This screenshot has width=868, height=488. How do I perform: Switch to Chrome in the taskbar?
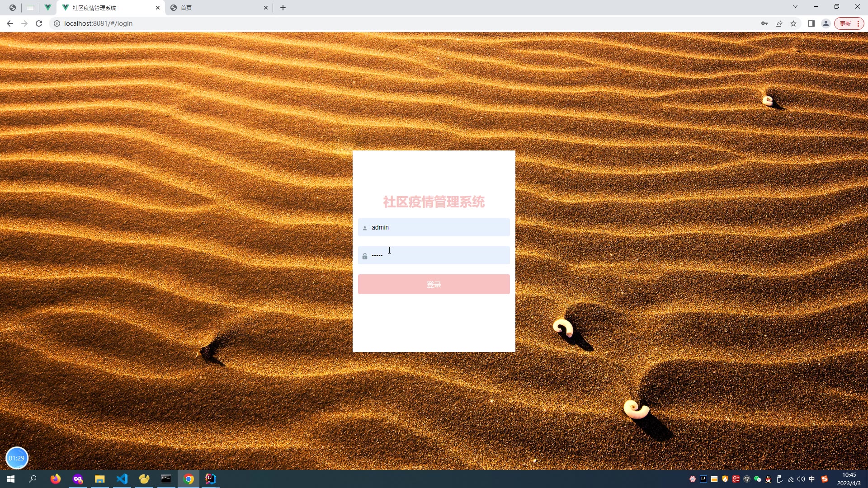click(x=189, y=479)
